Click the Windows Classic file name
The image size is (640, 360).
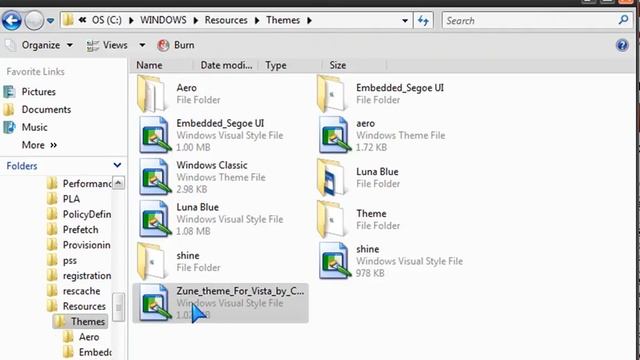pos(212,165)
